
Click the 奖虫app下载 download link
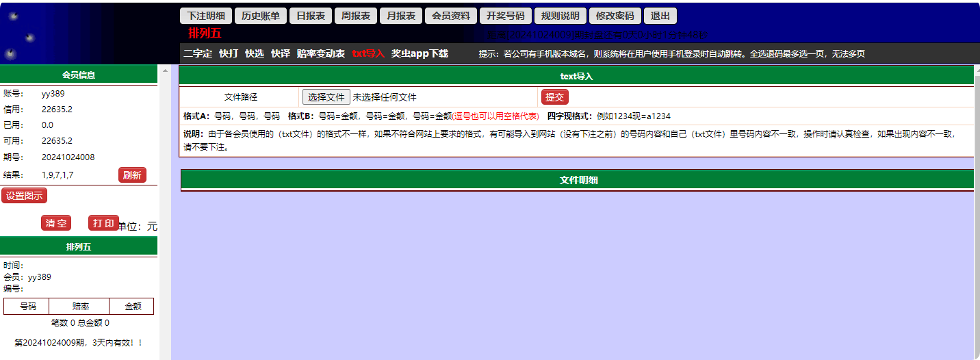[420, 53]
